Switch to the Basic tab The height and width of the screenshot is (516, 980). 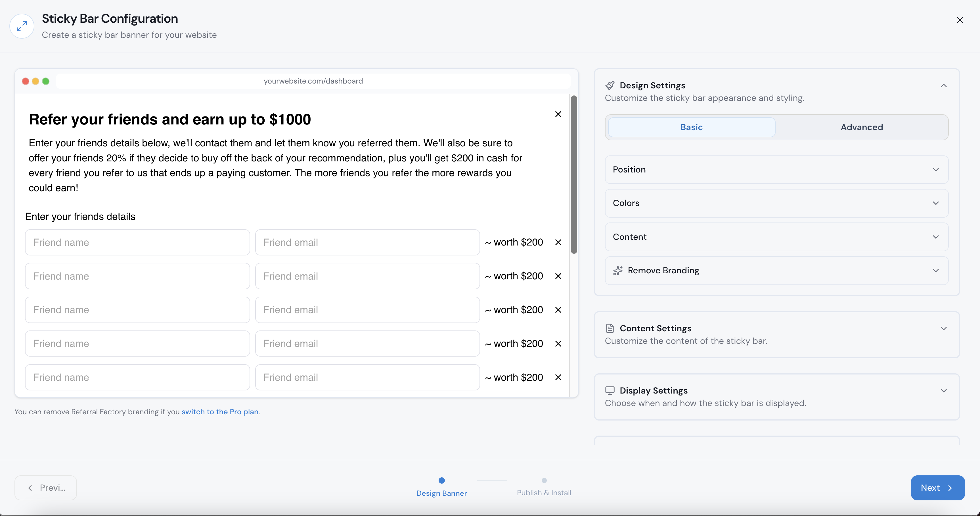(691, 127)
